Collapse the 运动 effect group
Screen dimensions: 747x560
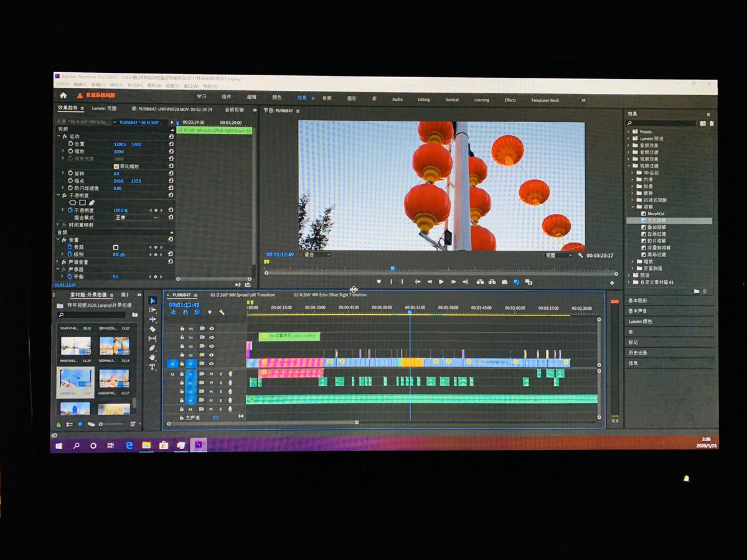click(x=59, y=136)
